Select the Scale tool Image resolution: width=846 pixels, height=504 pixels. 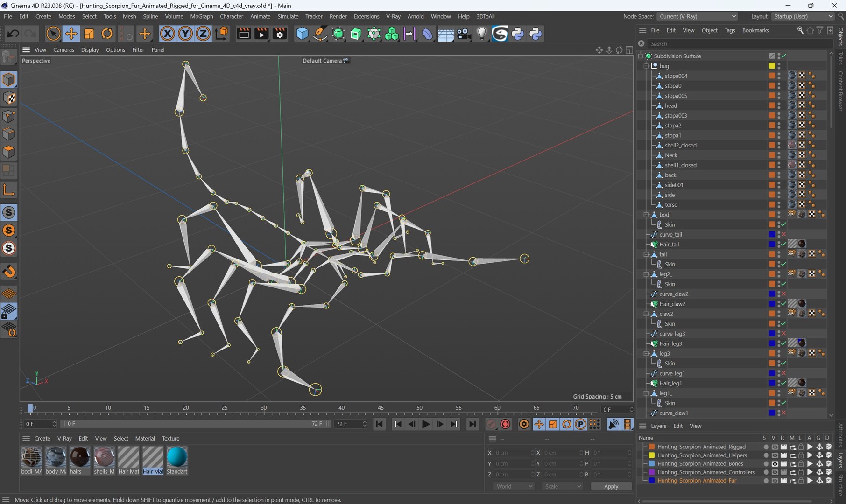(89, 34)
